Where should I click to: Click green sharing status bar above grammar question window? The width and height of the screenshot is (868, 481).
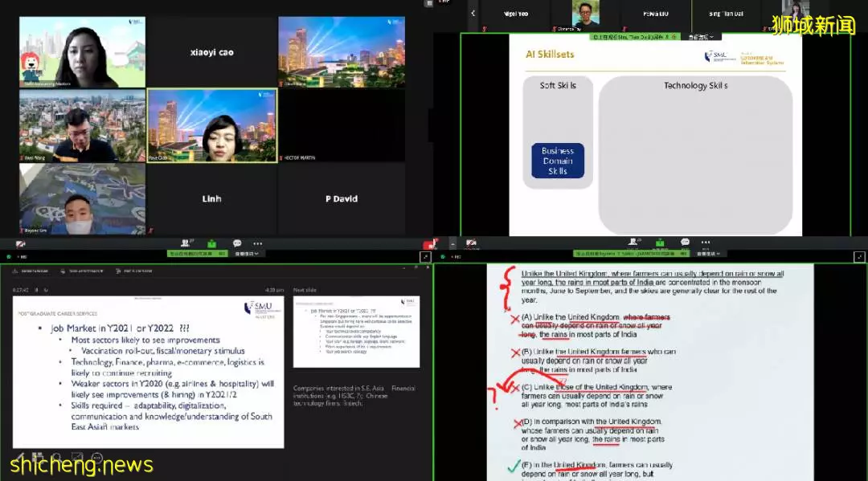point(630,254)
